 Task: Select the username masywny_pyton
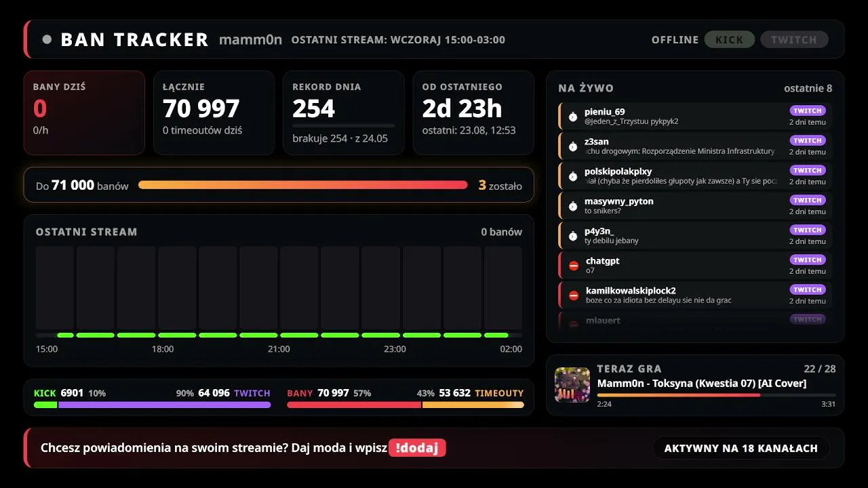(619, 201)
